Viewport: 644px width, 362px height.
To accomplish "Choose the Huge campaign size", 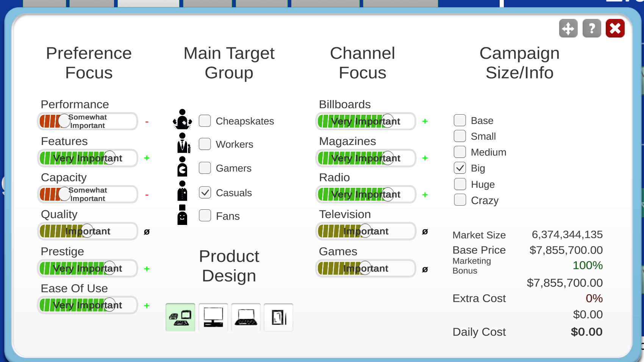I will 460,184.
